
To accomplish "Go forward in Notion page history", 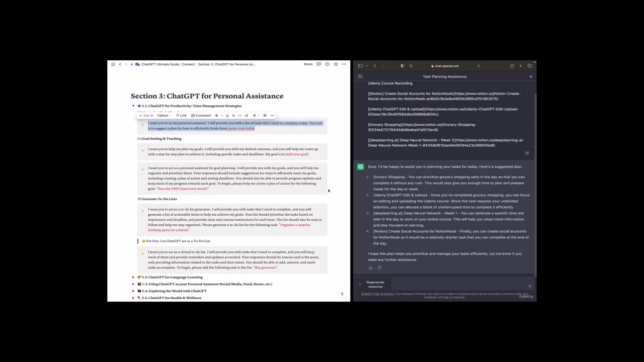I will tap(126, 64).
